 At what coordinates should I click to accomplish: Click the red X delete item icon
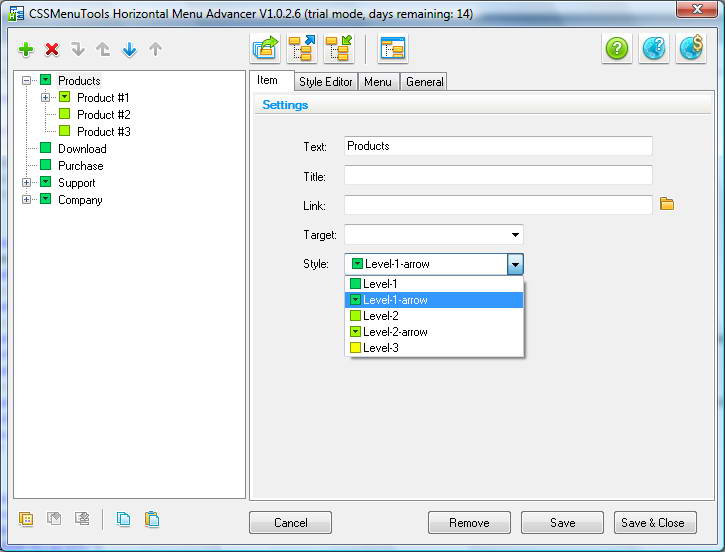pyautogui.click(x=52, y=49)
